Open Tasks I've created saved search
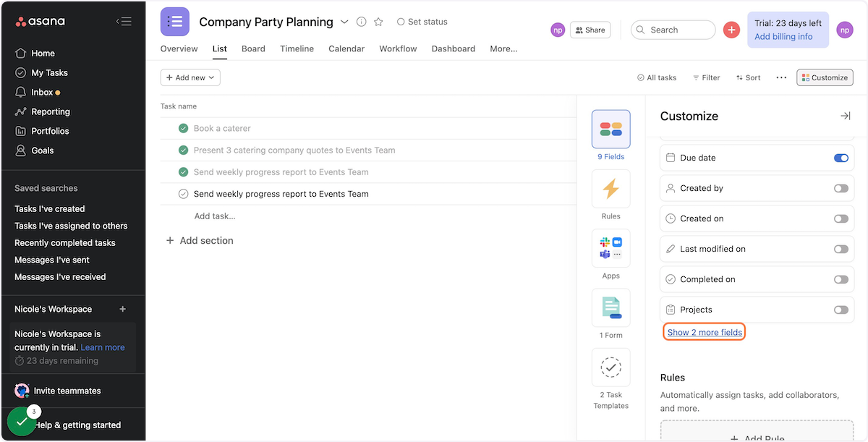The width and height of the screenshot is (868, 442). (50, 208)
